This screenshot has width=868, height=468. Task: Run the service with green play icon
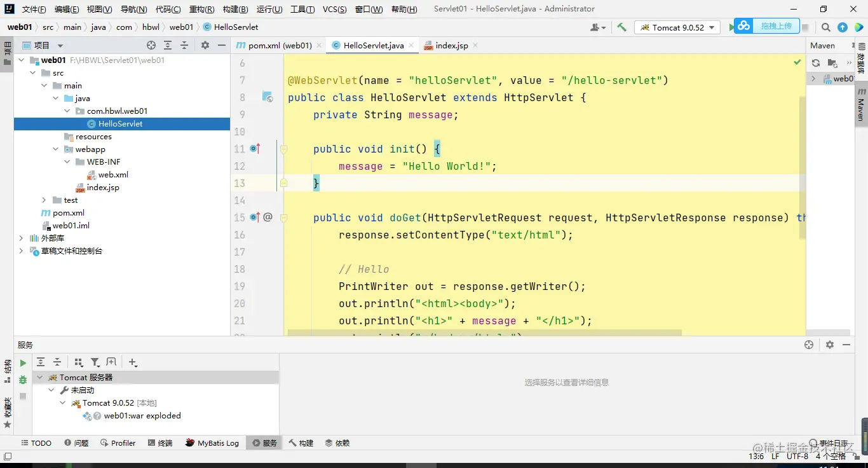pyautogui.click(x=23, y=363)
